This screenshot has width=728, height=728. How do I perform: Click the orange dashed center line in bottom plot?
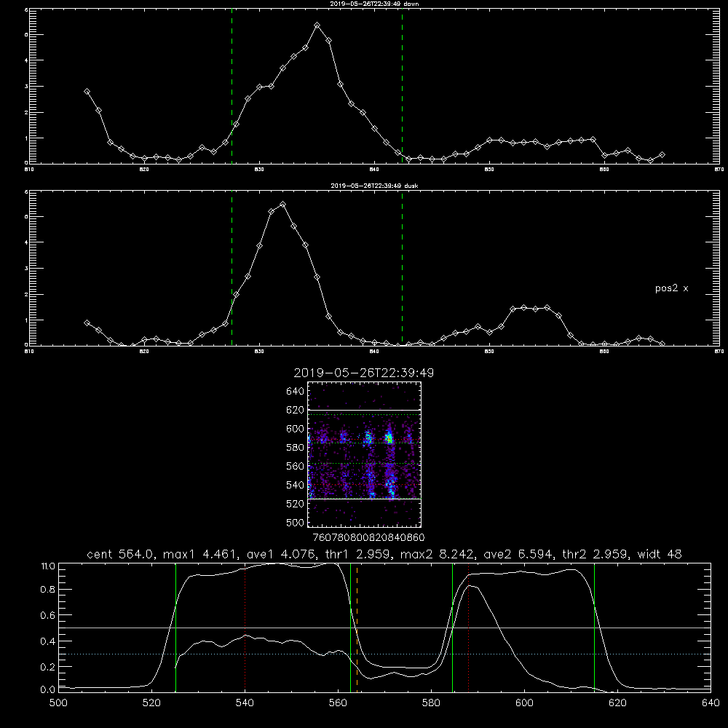pyautogui.click(x=357, y=628)
